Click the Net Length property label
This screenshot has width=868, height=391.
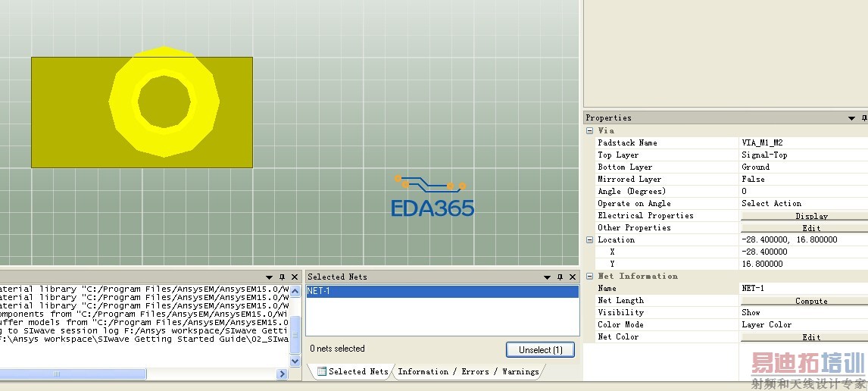pyautogui.click(x=620, y=301)
